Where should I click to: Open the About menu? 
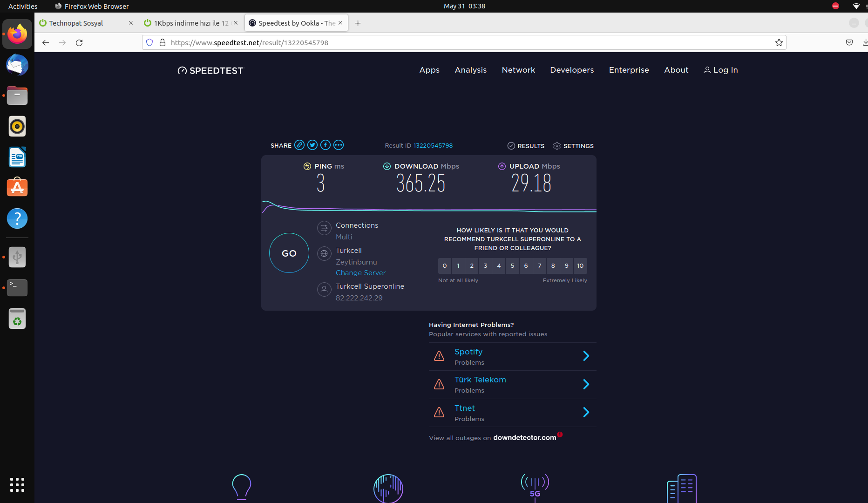tap(676, 70)
